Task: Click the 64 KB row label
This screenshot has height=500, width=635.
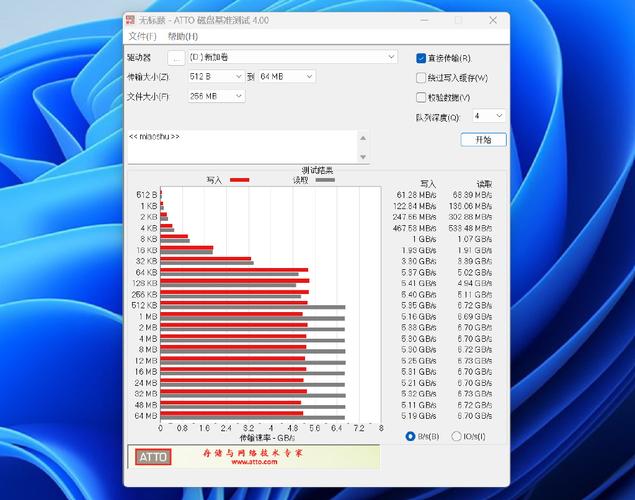Action: click(146, 272)
